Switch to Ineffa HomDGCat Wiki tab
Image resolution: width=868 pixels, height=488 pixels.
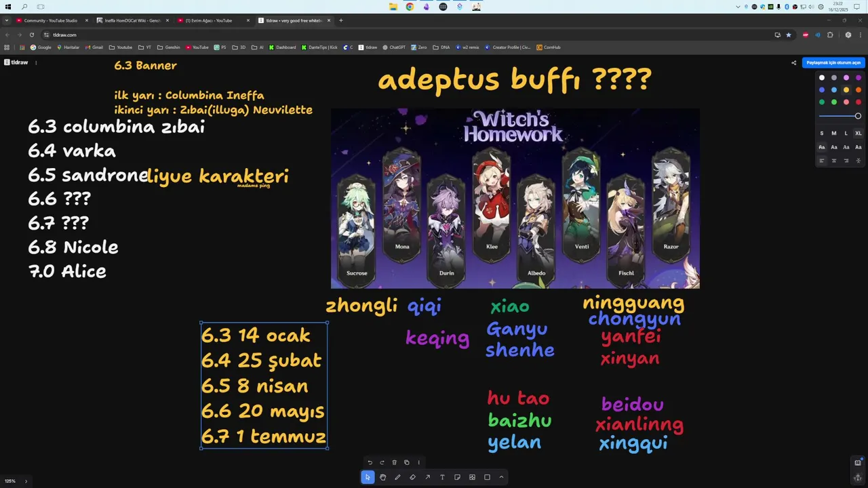tap(132, 20)
